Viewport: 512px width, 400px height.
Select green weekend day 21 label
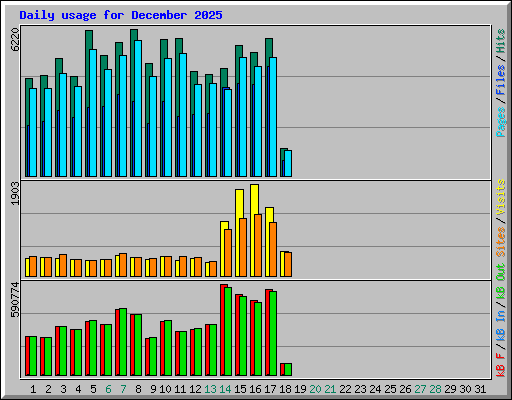(330, 389)
